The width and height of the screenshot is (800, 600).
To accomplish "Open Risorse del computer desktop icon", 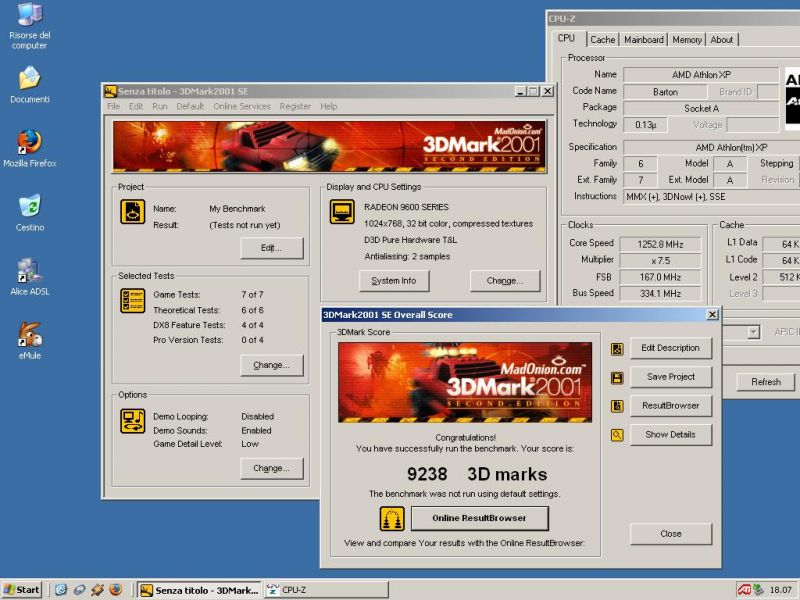I will coord(30,26).
